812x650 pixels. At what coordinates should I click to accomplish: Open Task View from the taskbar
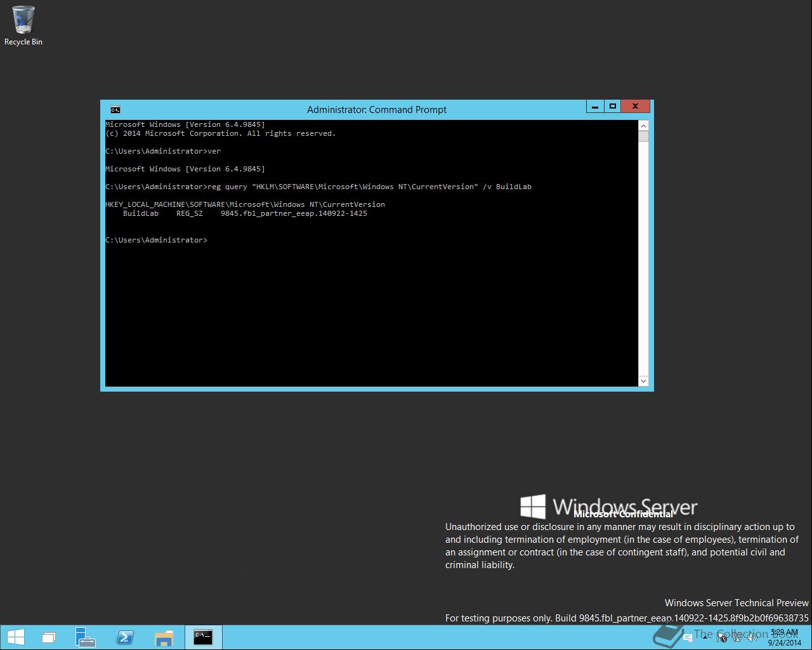point(48,637)
